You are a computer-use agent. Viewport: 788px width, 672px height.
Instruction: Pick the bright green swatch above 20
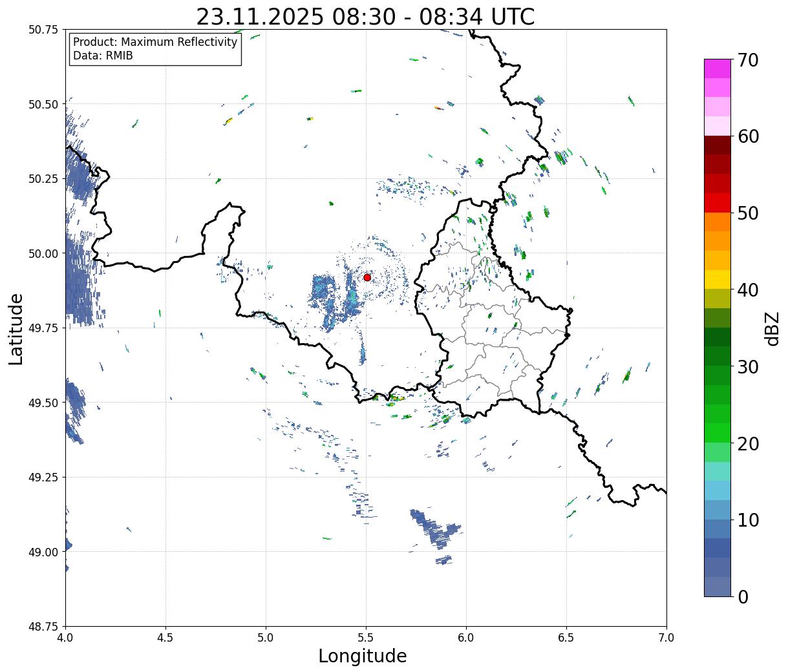(x=718, y=433)
